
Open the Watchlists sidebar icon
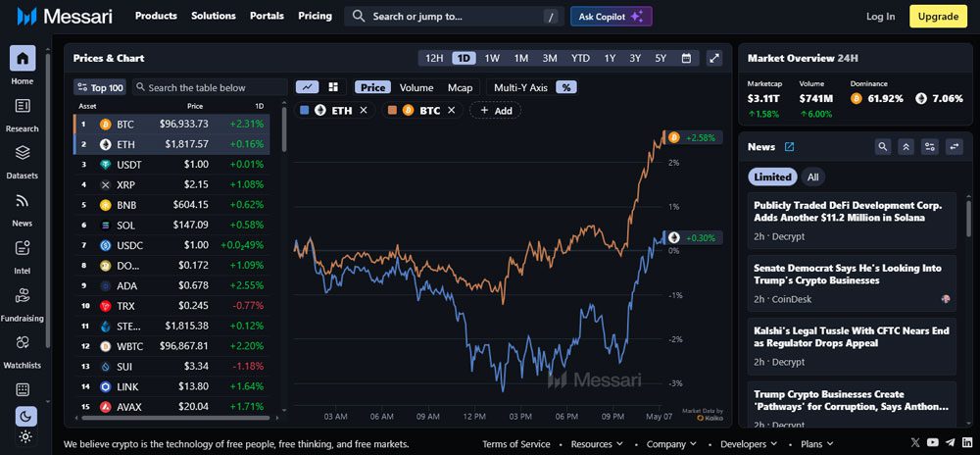click(23, 342)
